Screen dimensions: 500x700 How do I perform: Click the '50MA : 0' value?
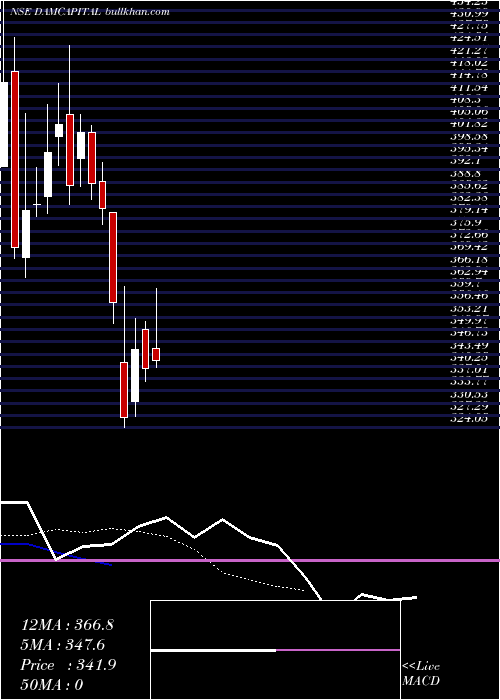pyautogui.click(x=52, y=685)
